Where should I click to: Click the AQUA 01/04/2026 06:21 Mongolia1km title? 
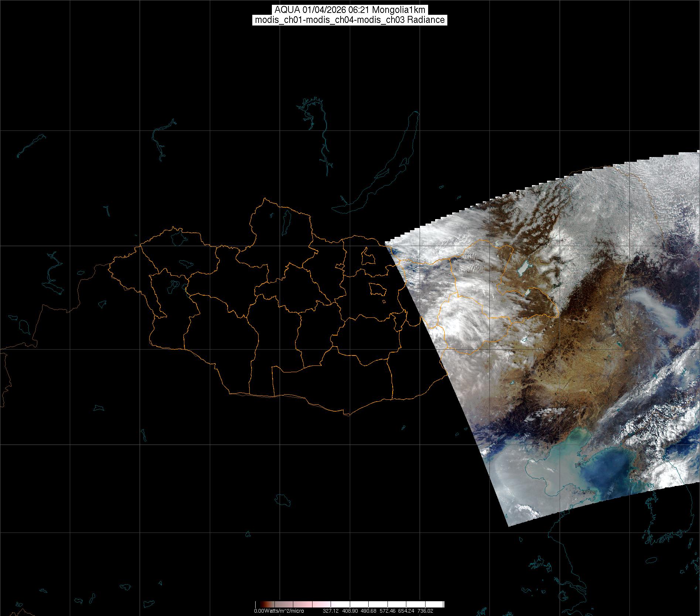click(x=350, y=10)
